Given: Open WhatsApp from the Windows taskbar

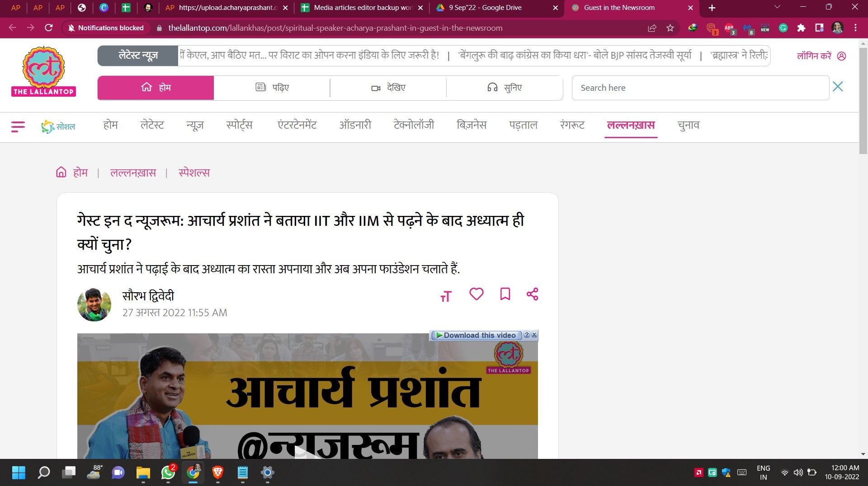Looking at the screenshot, I should [x=168, y=472].
